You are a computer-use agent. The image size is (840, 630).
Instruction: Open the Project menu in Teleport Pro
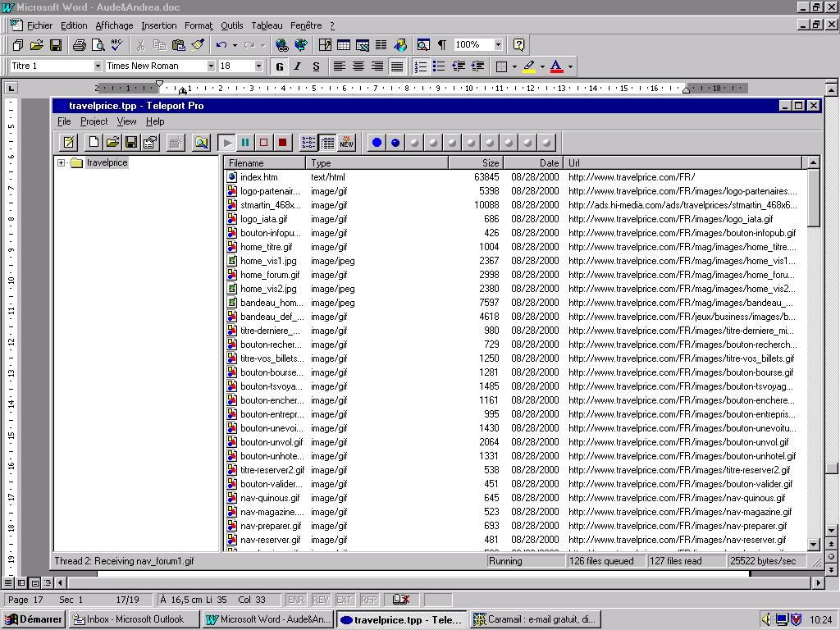click(x=94, y=121)
